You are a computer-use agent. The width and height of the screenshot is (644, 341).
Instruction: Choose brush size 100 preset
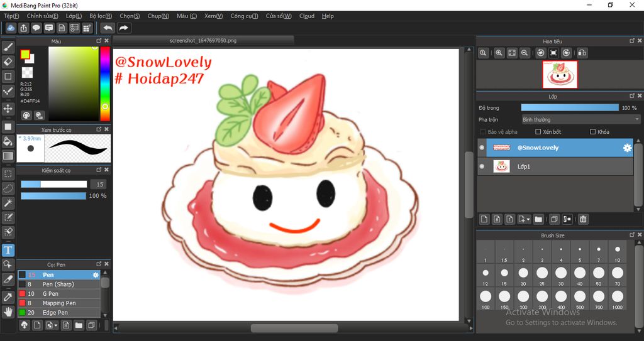click(x=486, y=299)
